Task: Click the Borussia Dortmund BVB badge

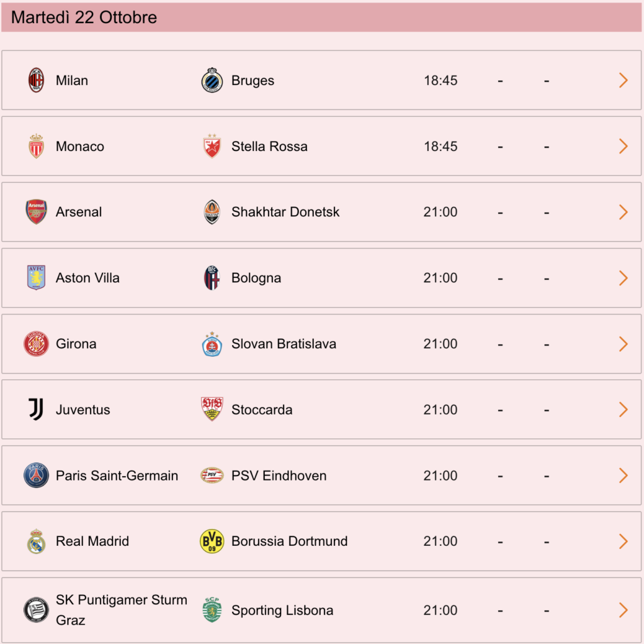Action: coord(212,541)
